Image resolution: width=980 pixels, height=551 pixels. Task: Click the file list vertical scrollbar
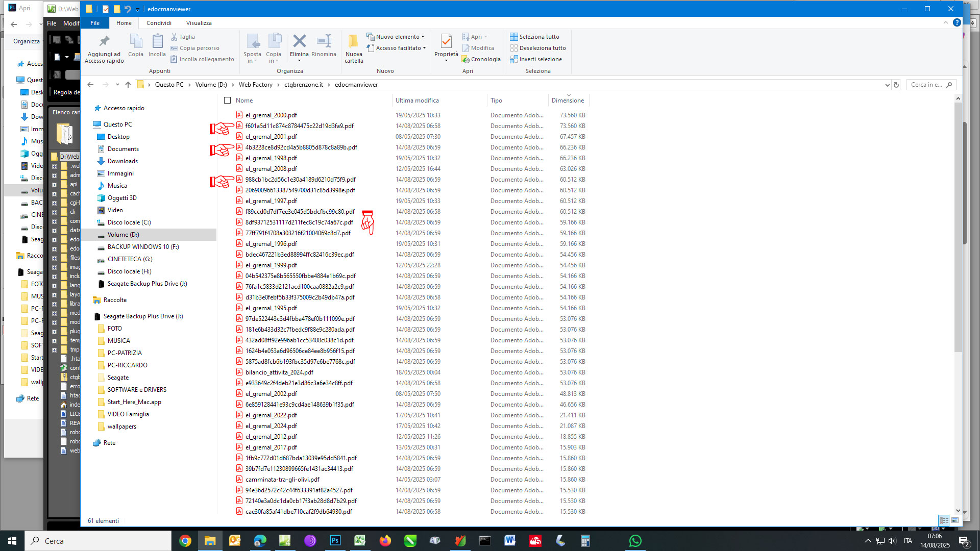958,227
